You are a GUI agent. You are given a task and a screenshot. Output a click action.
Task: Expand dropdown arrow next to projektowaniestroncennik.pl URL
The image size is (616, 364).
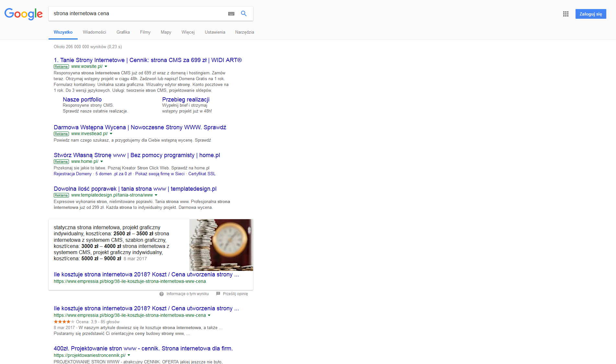point(129,355)
